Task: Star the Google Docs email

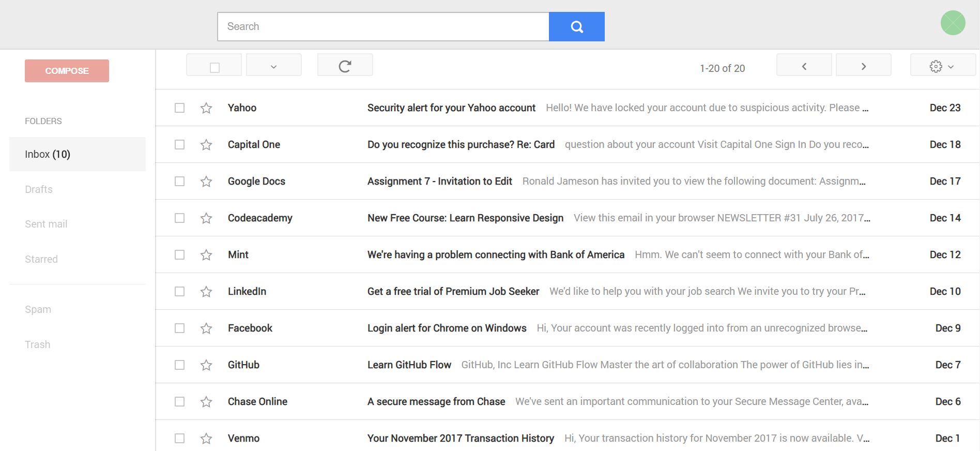Action: click(x=206, y=181)
